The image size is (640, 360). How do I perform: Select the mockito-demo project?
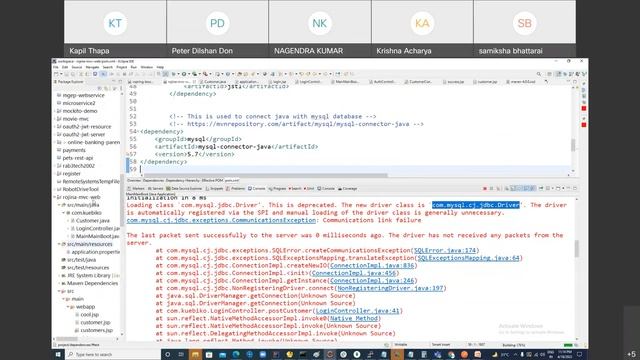click(x=80, y=111)
